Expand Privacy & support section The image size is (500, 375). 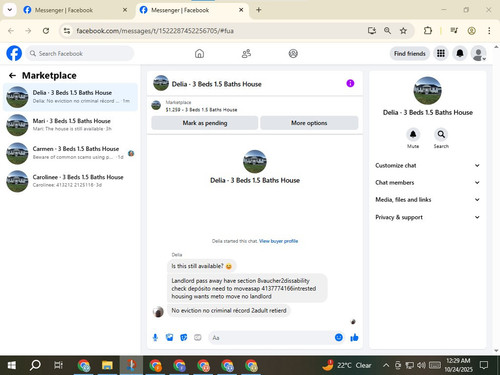427,217
